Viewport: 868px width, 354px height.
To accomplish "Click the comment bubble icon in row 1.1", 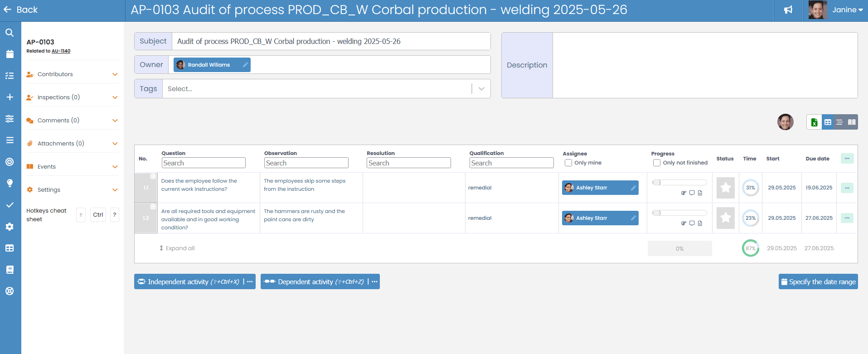I will tap(692, 193).
